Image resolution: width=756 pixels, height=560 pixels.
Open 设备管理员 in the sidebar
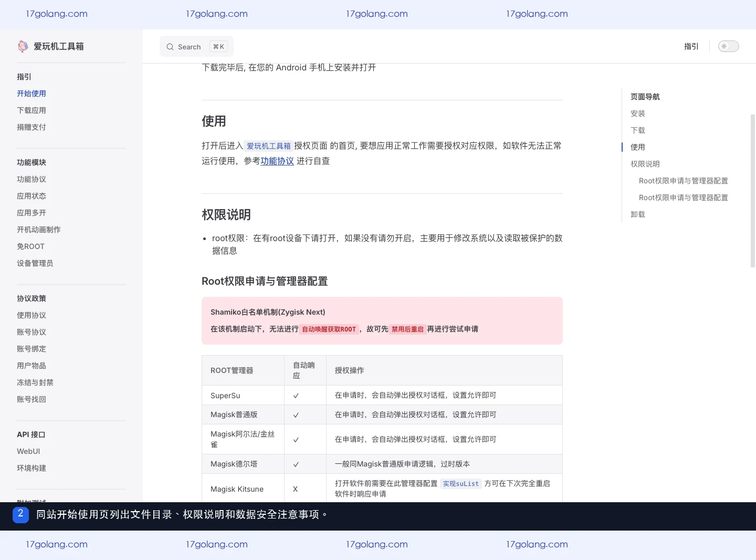pos(35,263)
